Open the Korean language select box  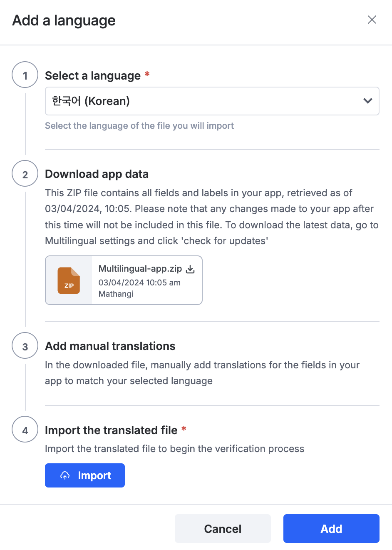212,101
